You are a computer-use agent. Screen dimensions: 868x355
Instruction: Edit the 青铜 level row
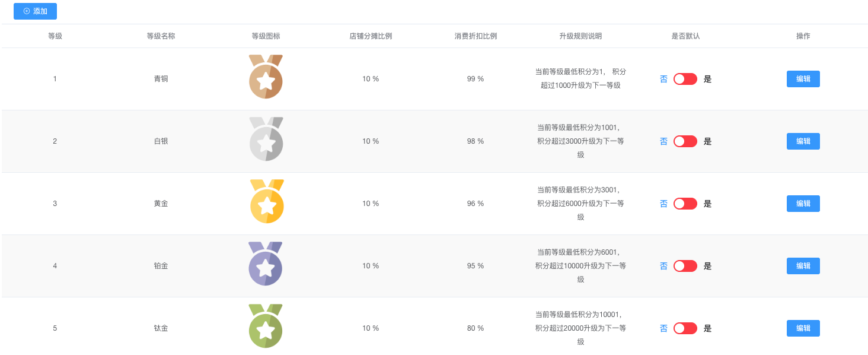803,79
